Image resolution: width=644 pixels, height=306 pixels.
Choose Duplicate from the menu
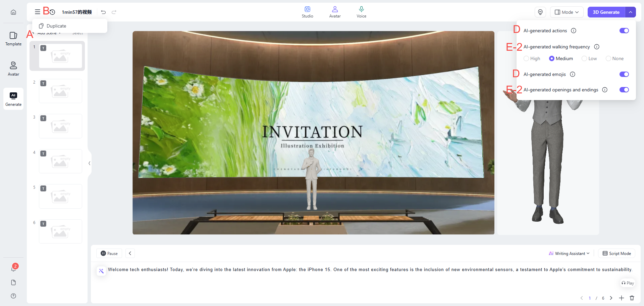pyautogui.click(x=56, y=26)
